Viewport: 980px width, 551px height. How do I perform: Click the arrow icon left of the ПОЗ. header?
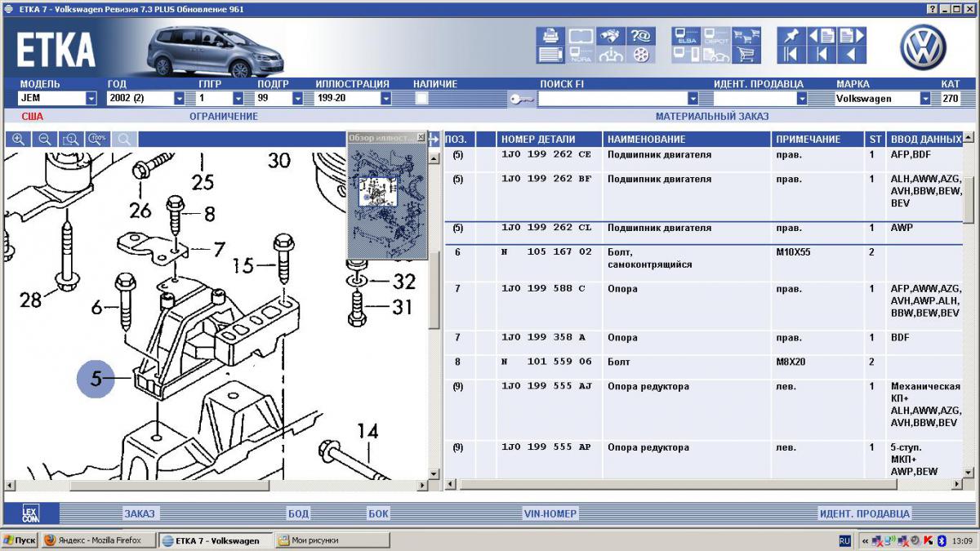click(434, 140)
